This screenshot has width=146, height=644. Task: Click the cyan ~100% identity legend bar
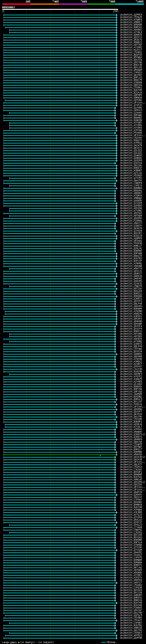[130, 4]
